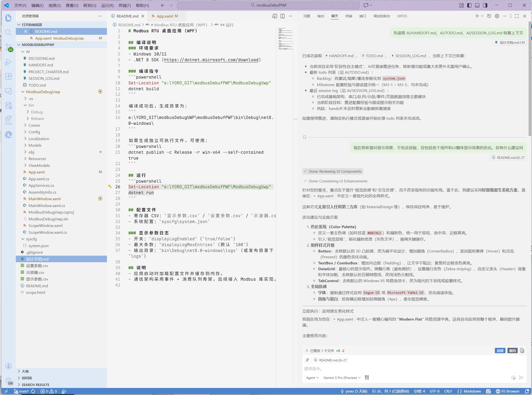Open the Search view in activity bar
532x395 pixels.
pyautogui.click(x=8, y=32)
